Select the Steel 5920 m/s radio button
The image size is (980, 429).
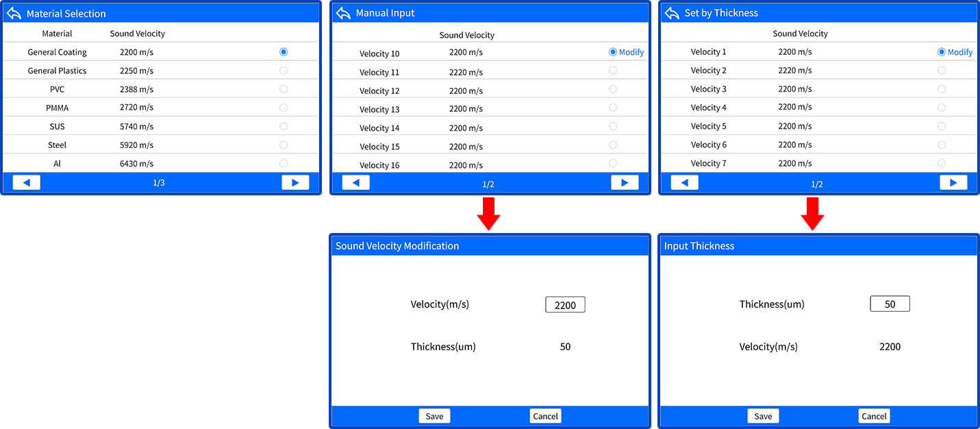coord(284,145)
